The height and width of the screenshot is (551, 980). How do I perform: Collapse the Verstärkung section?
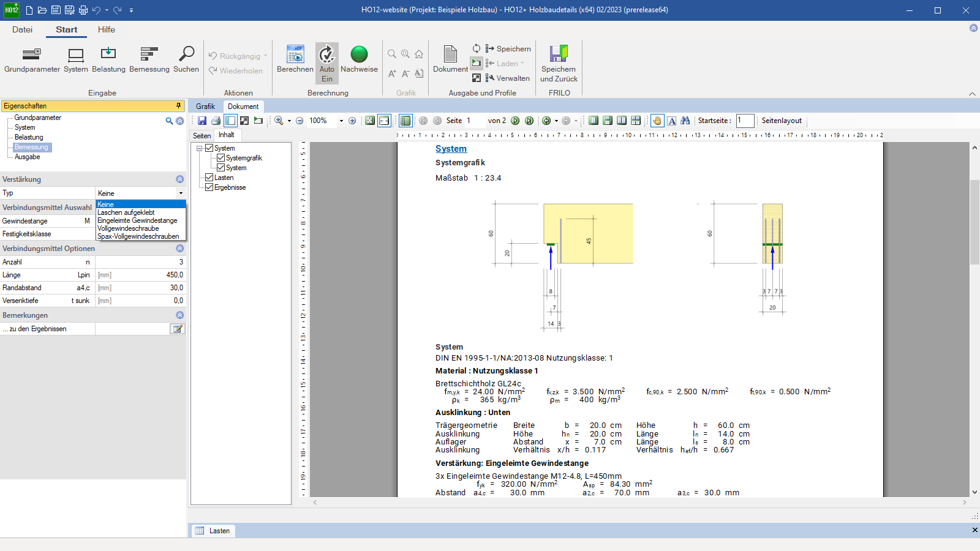179,179
